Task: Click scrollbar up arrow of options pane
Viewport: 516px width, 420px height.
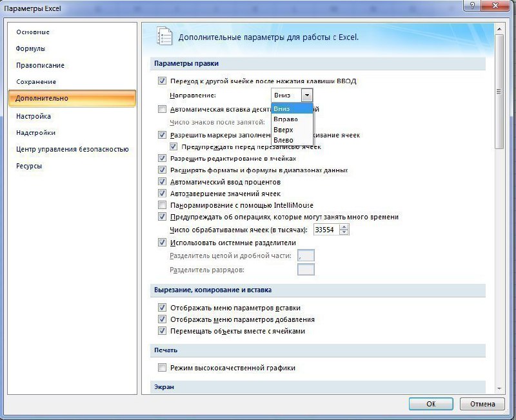Action: tap(499, 29)
